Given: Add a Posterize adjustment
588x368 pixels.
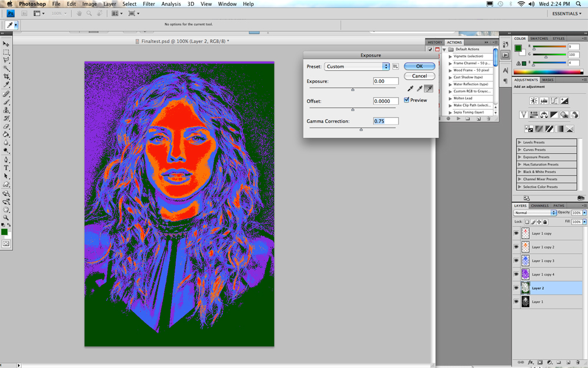Looking at the screenshot, I should pyautogui.click(x=539, y=129).
